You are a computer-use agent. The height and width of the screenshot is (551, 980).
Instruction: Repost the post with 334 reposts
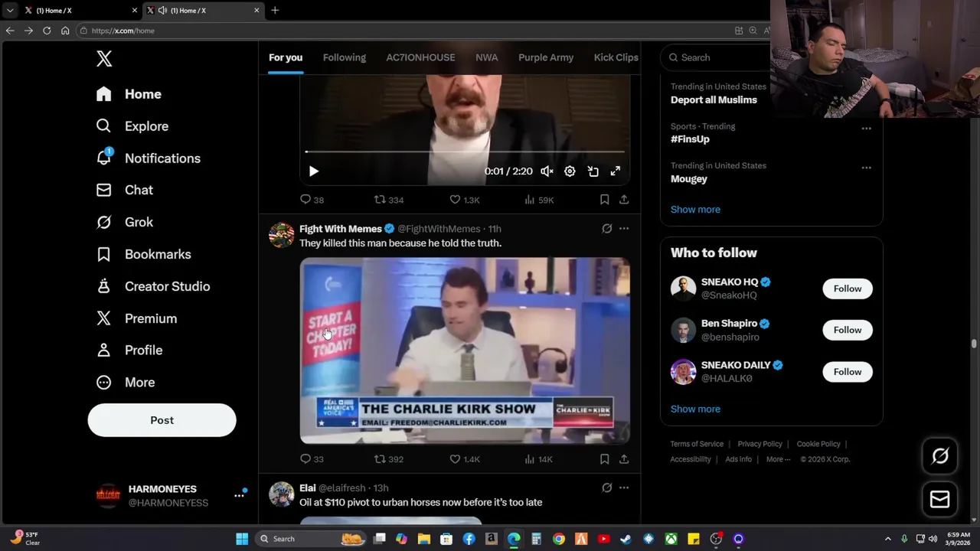point(388,200)
